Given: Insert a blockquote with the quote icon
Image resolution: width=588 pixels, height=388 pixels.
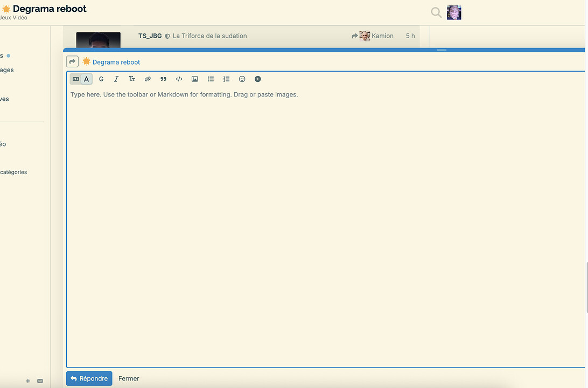Looking at the screenshot, I should pyautogui.click(x=163, y=79).
